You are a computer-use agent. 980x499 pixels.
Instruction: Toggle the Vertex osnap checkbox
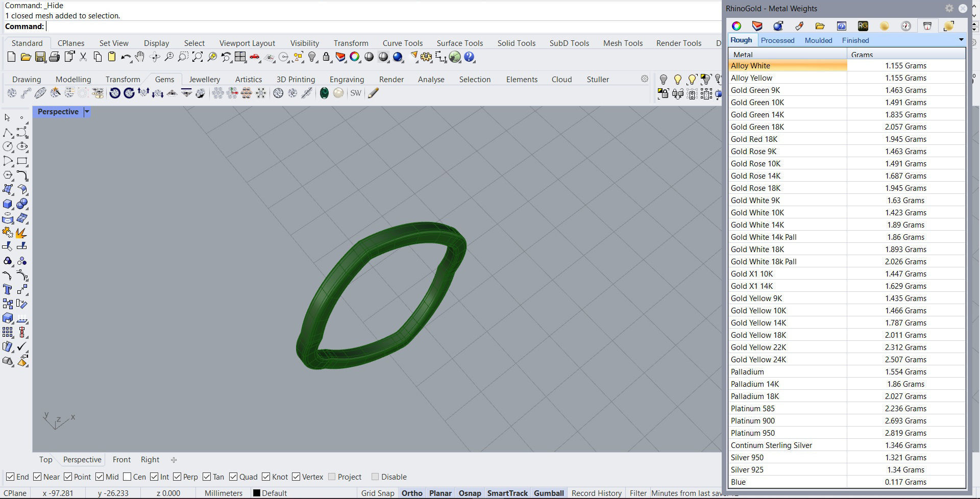[x=296, y=477]
